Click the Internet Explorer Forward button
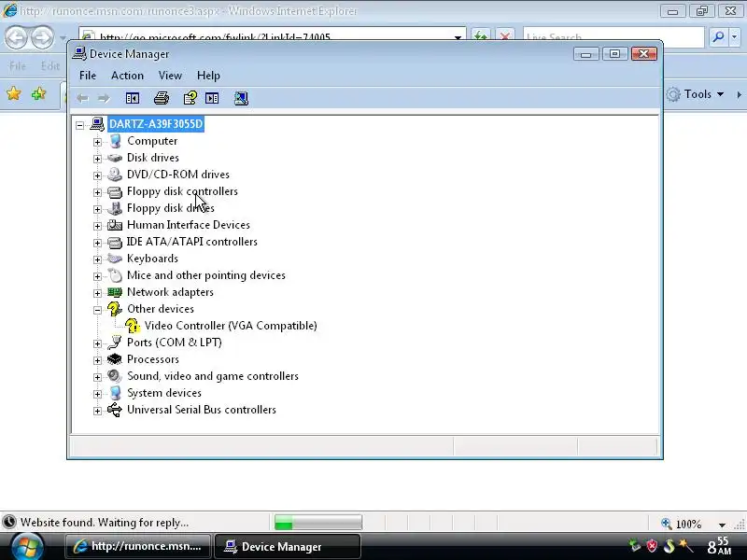Screen dimensions: 747x560 42,37
